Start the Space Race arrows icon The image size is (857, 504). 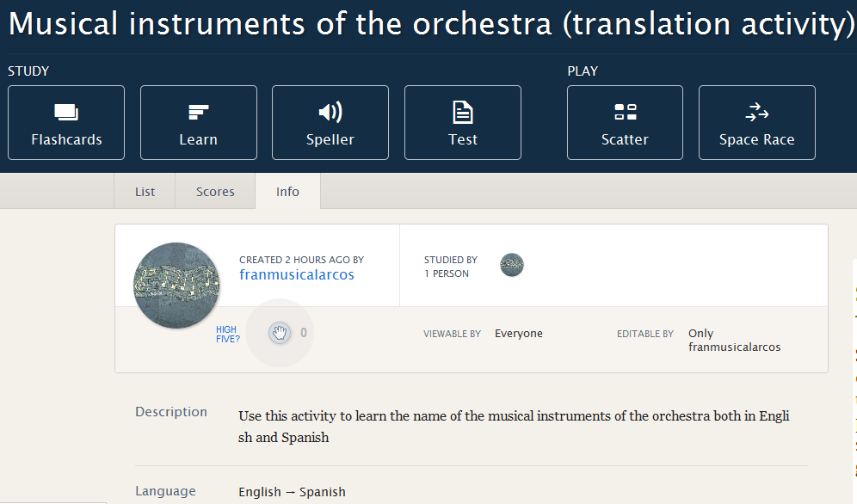[757, 113]
